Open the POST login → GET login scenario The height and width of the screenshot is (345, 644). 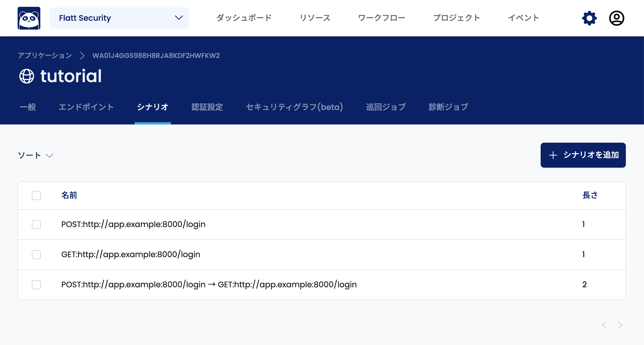click(x=209, y=285)
